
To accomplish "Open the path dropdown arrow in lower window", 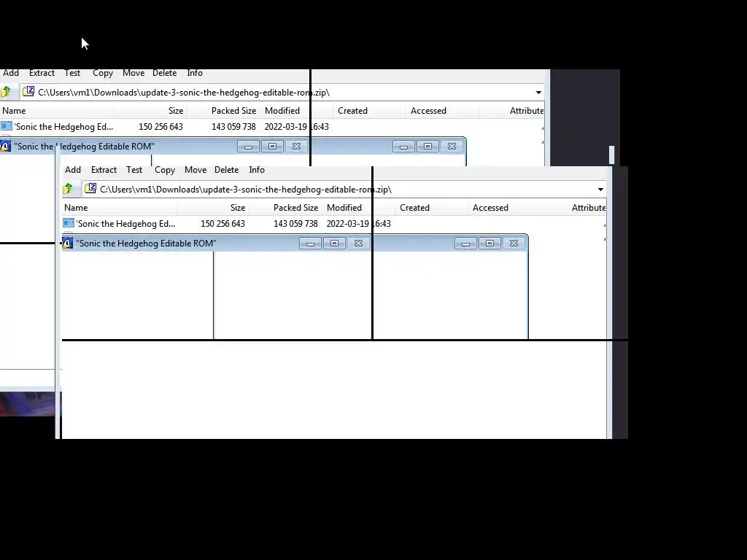I will pyautogui.click(x=600, y=190).
